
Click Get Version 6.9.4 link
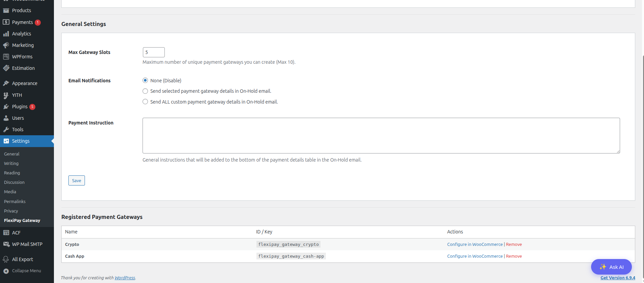618,278
